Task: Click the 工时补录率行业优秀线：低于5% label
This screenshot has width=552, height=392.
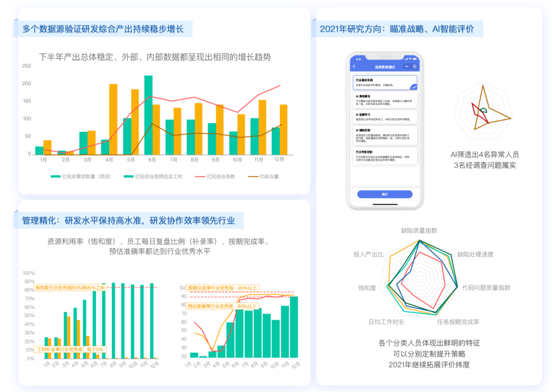Action: click(70, 350)
